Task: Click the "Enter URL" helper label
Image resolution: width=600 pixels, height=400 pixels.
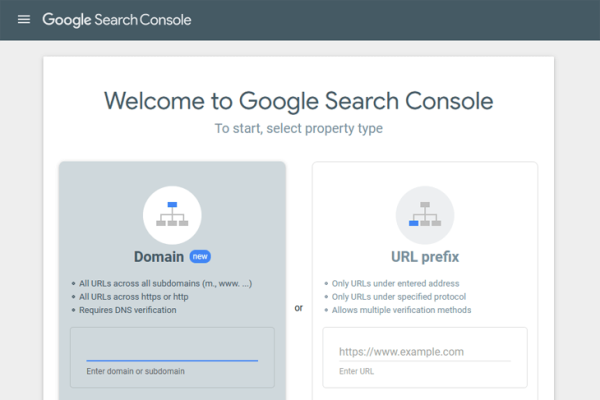Action: click(x=357, y=371)
